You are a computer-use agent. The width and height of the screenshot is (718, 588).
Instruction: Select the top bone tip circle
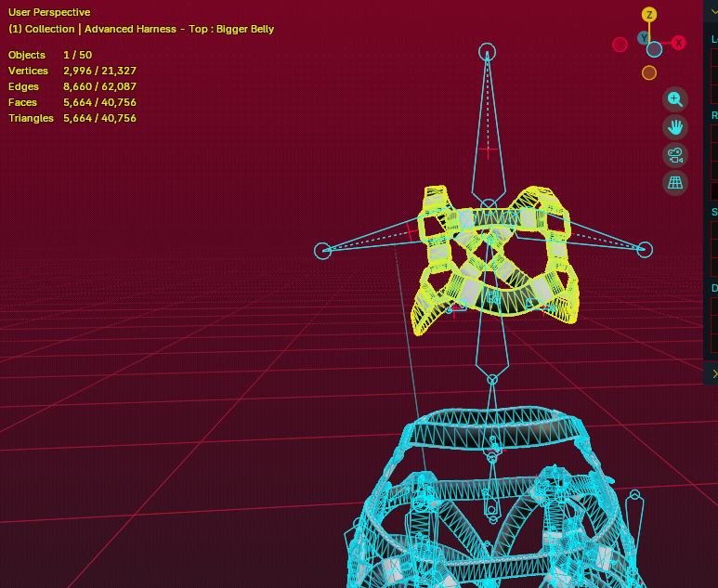488,52
